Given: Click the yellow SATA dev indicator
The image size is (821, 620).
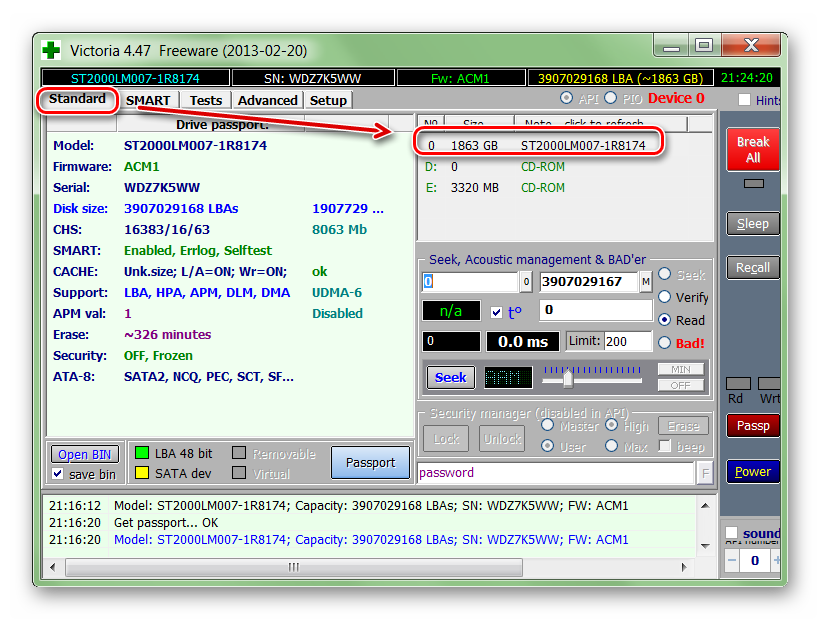Looking at the screenshot, I should 141,473.
